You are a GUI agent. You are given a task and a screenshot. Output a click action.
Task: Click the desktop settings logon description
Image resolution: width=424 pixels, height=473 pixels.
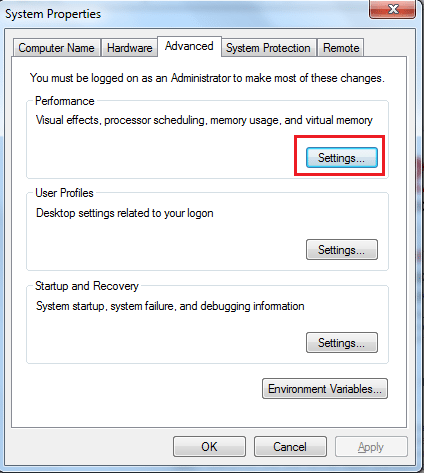pyautogui.click(x=125, y=213)
